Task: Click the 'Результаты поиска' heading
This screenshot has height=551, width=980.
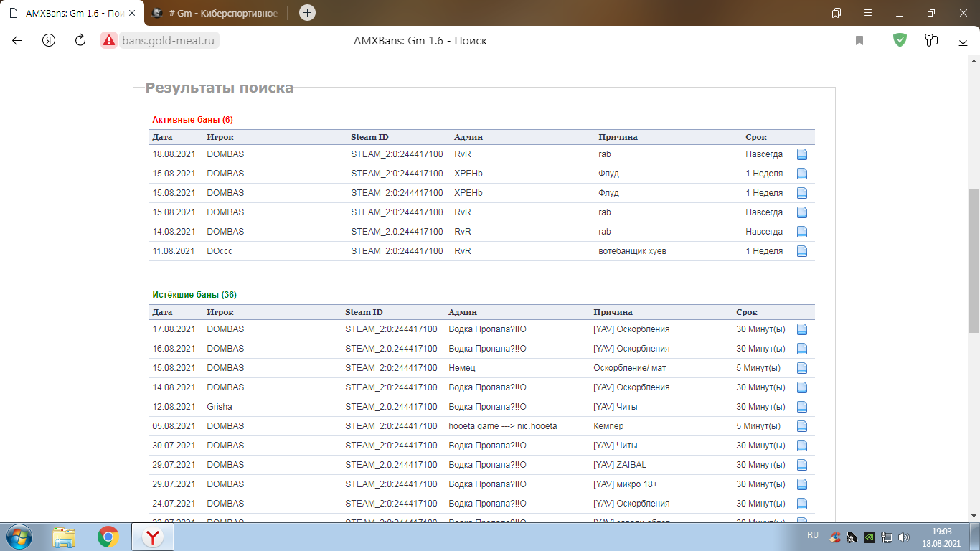Action: [x=220, y=88]
